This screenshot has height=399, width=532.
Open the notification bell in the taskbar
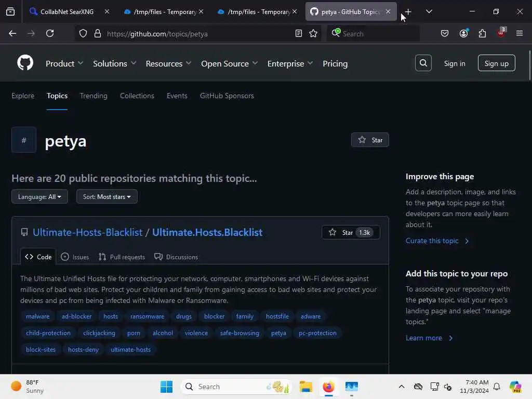coord(497,387)
